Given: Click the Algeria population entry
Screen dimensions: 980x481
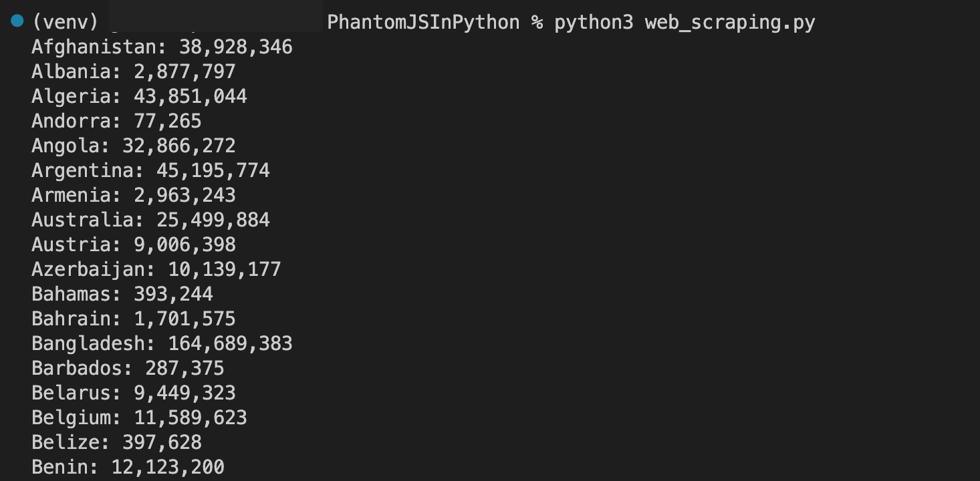Looking at the screenshot, I should pos(139,96).
